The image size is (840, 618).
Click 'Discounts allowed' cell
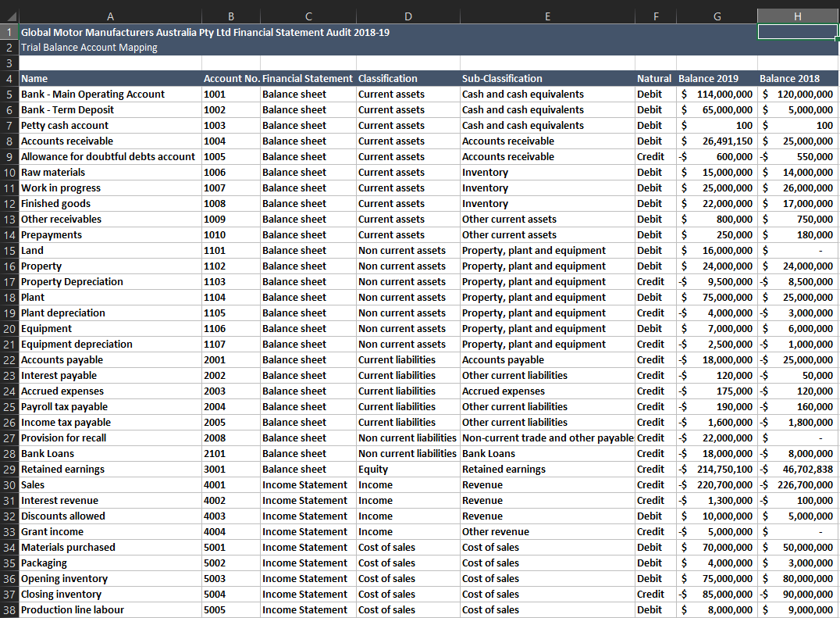coord(110,516)
